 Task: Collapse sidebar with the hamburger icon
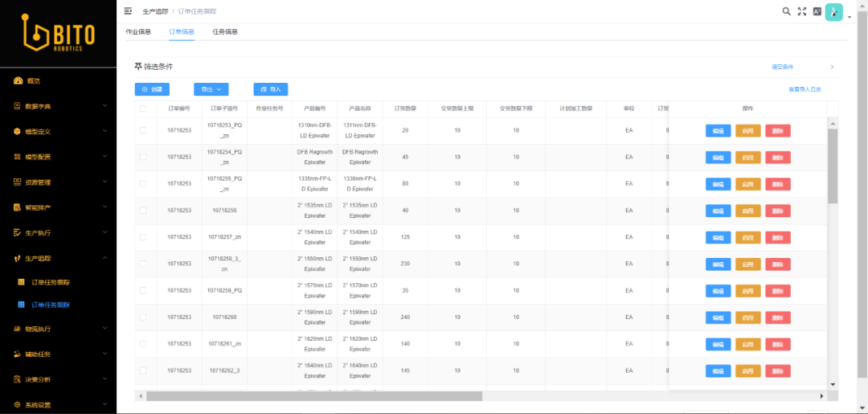click(x=128, y=11)
